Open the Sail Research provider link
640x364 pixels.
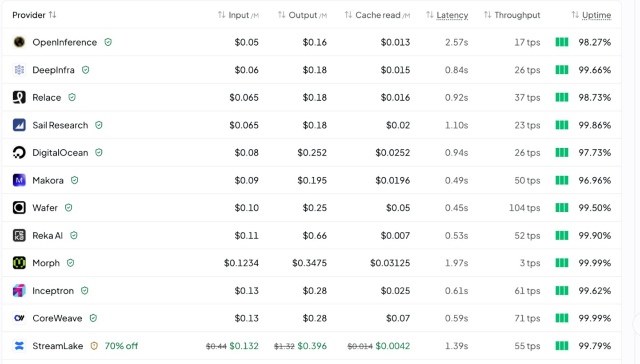(60, 125)
